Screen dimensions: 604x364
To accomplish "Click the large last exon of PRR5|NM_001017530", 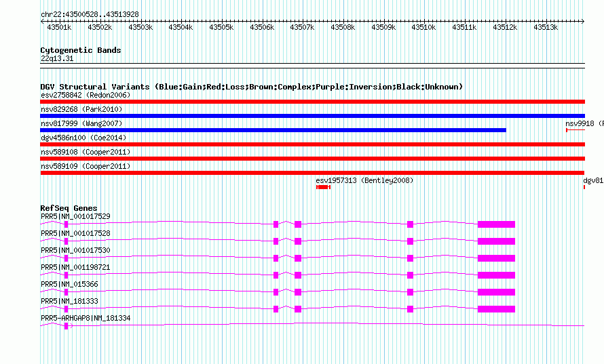I will pos(496,258).
